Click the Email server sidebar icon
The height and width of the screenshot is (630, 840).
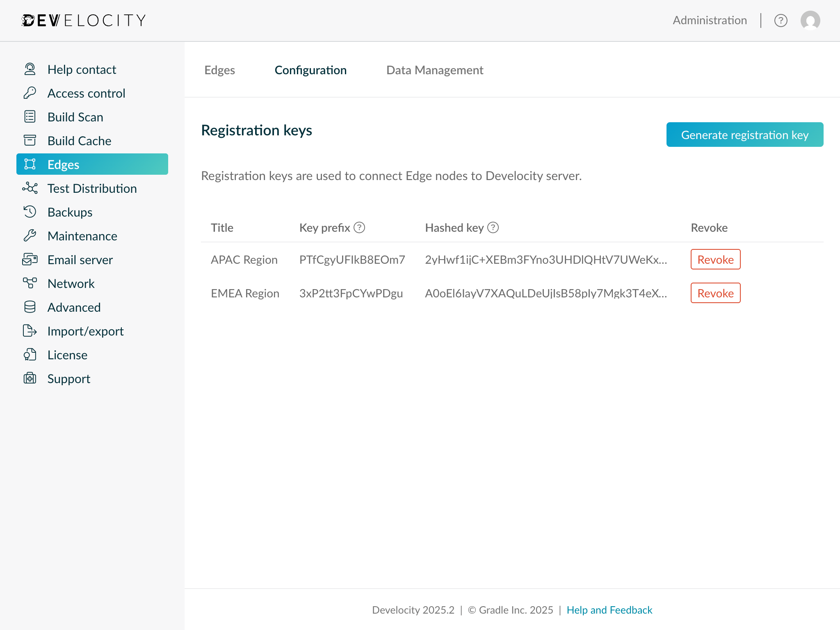29,260
